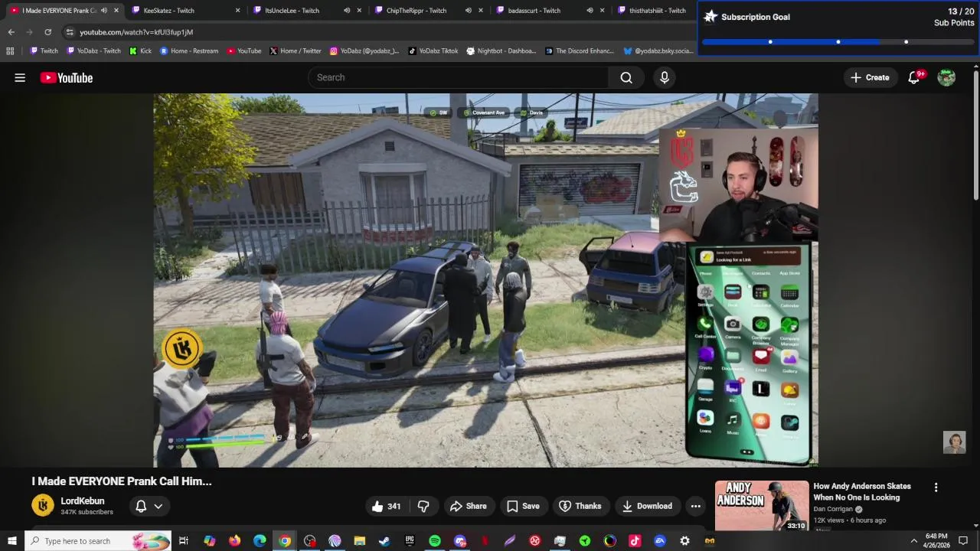The image size is (980, 551).
Task: Open How Andy Anderson Skates title
Action: (x=862, y=492)
